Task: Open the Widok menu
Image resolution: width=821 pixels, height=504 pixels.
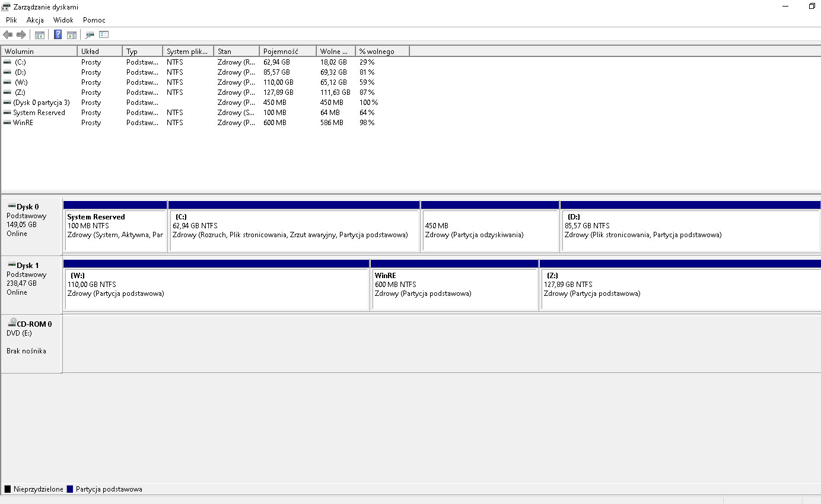Action: (63, 20)
